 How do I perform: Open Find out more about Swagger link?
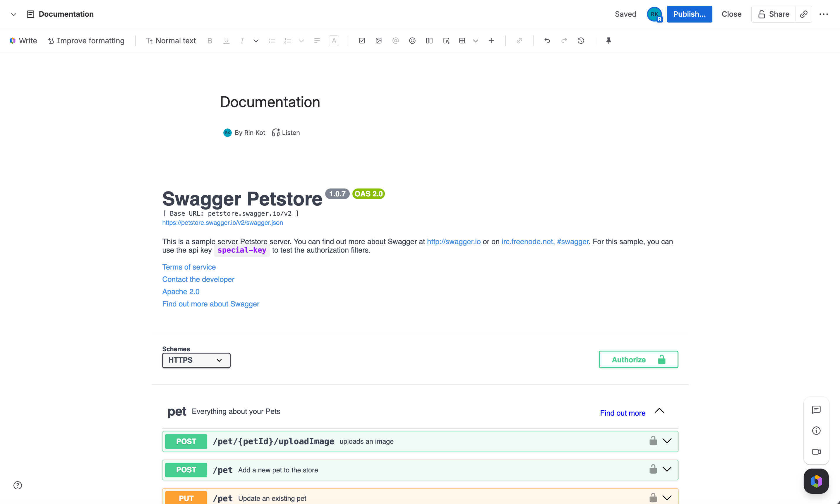[x=210, y=304]
